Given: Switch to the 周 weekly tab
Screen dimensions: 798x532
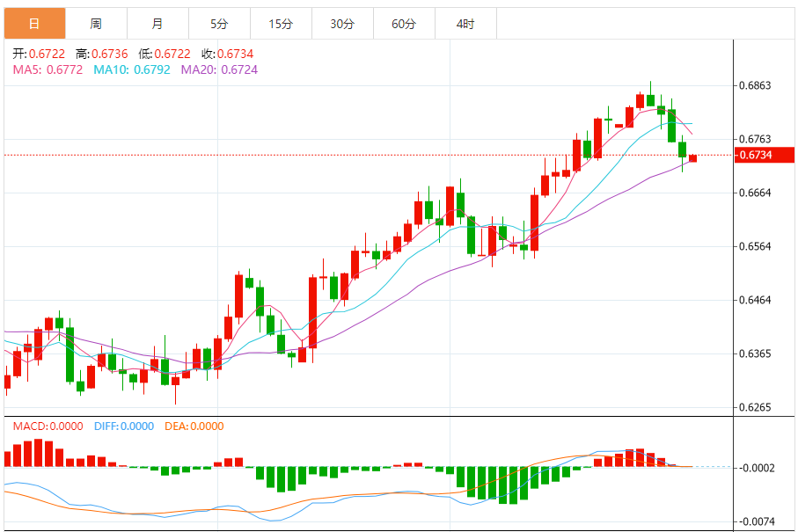Looking at the screenshot, I should (x=96, y=24).
